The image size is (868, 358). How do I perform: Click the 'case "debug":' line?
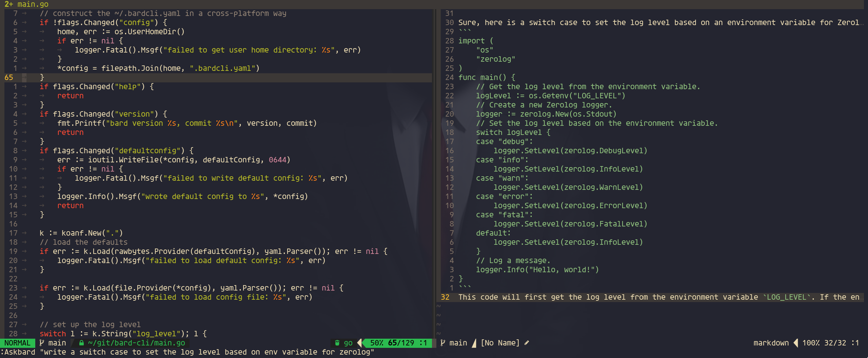pyautogui.click(x=504, y=141)
